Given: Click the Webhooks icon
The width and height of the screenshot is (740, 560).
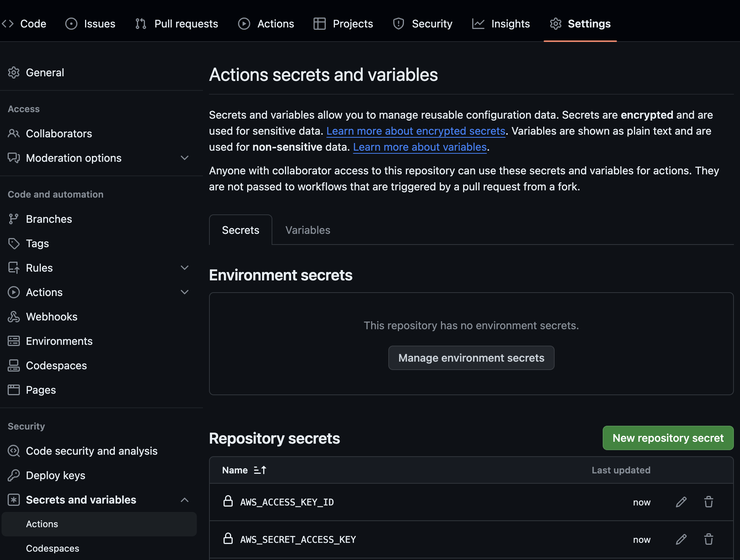Looking at the screenshot, I should (14, 317).
